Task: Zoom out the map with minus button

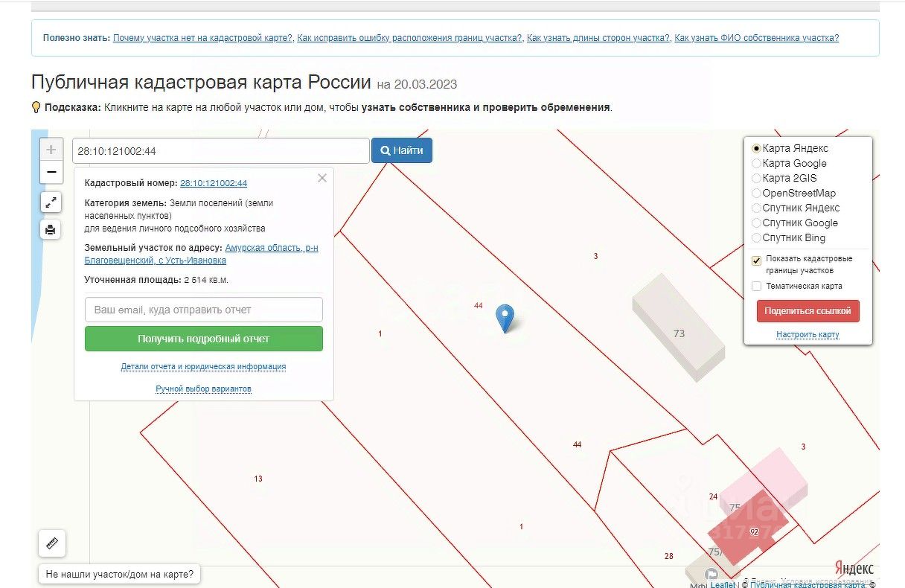Action: [51, 173]
